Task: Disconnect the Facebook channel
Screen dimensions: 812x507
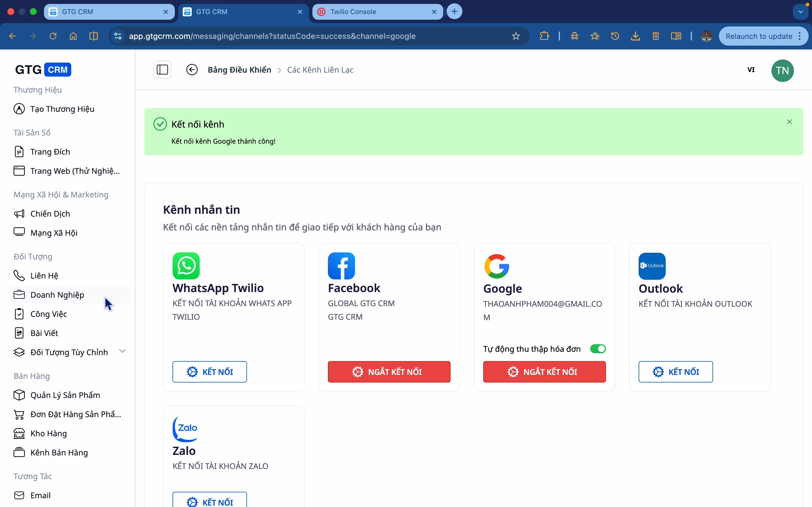Action: coord(389,372)
